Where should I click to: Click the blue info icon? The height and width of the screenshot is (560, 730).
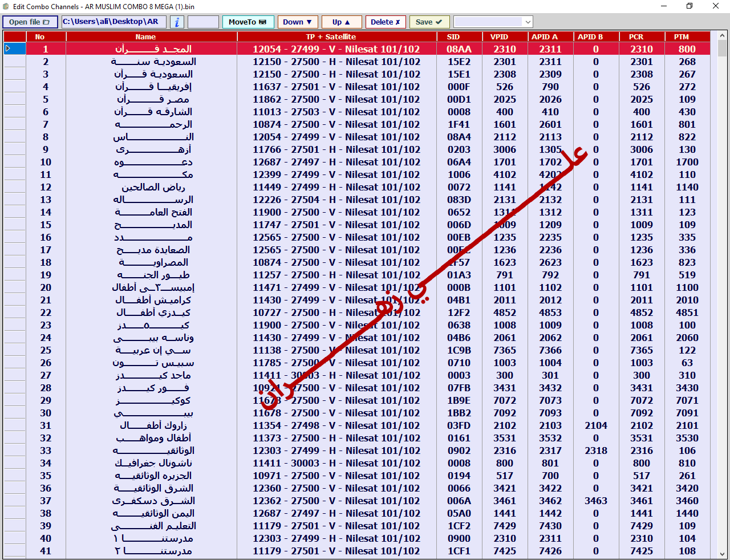pyautogui.click(x=177, y=22)
